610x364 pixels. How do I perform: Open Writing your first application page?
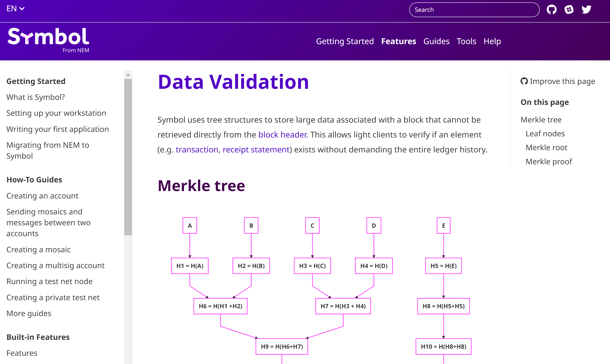[x=57, y=129]
